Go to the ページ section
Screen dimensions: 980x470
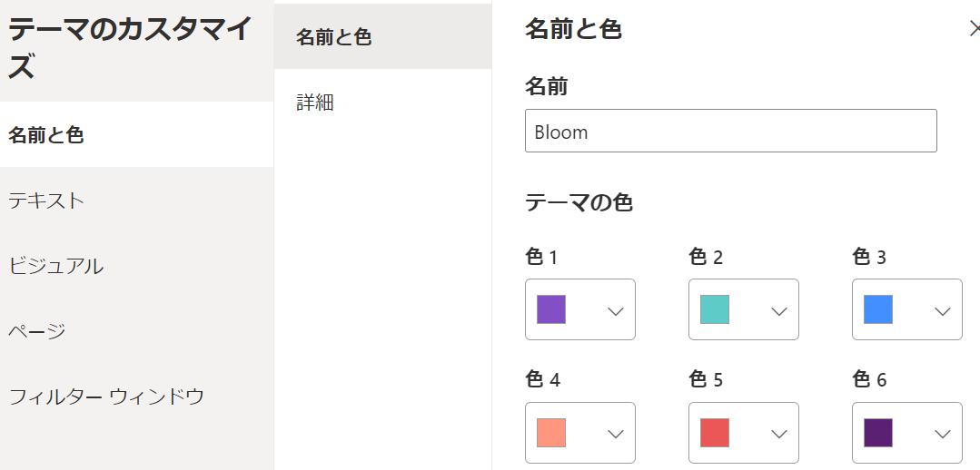coord(37,331)
